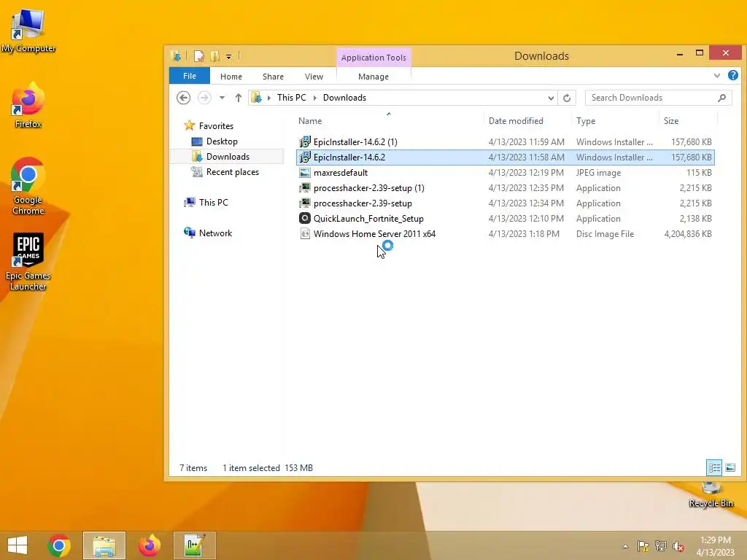Switch to details view in status bar
Screen dimensions: 747x560
click(714, 467)
